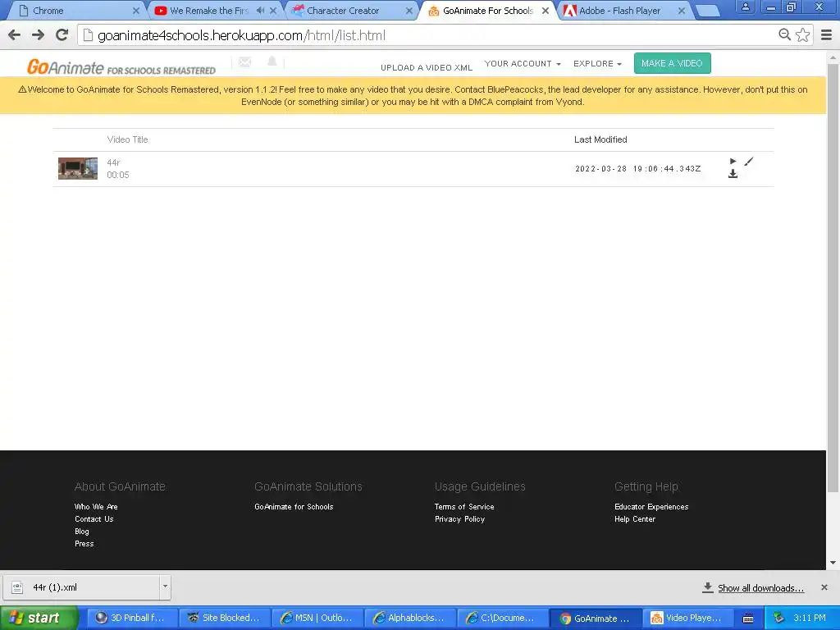Click the Who We Are footer link
Image resolution: width=840 pixels, height=630 pixels.
click(x=96, y=507)
